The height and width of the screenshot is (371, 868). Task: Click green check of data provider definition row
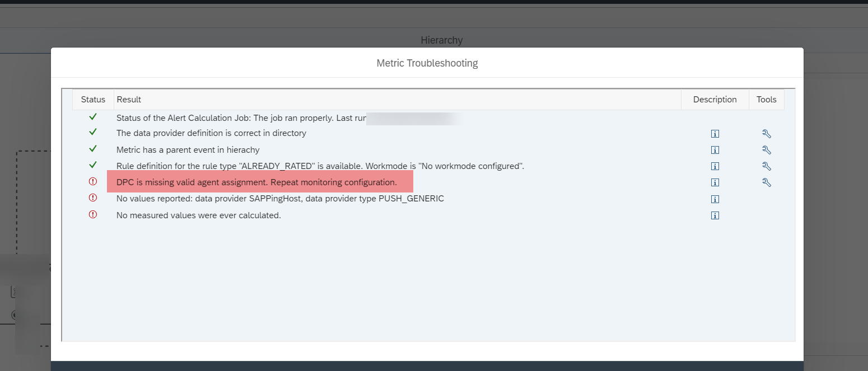click(93, 133)
